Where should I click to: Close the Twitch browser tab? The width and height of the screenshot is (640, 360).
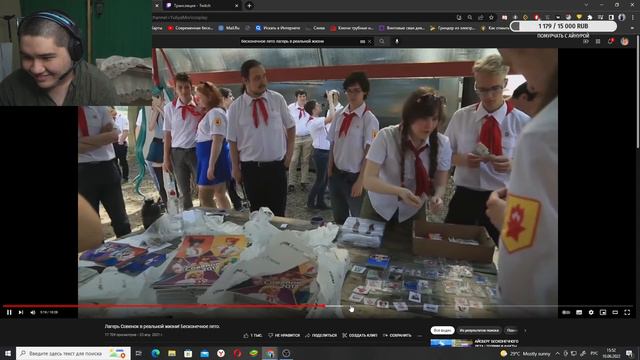point(236,5)
